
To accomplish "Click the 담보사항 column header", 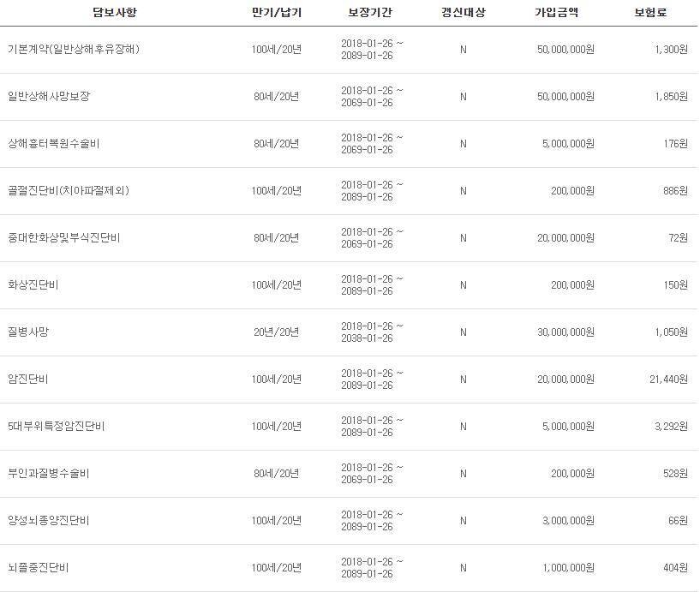I will tap(113, 13).
